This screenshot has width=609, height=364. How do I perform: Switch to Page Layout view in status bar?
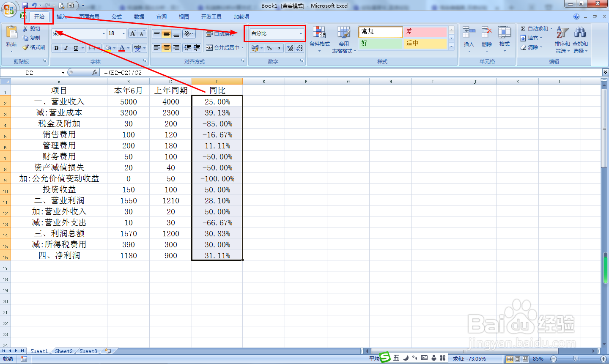click(517, 359)
